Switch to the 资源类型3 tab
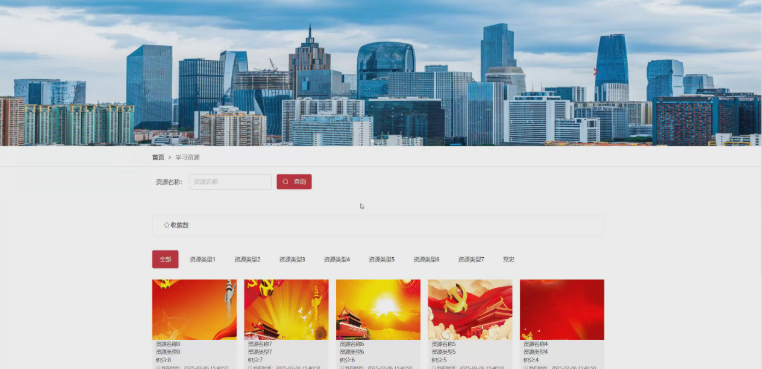This screenshot has width=762, height=369. [x=292, y=260]
